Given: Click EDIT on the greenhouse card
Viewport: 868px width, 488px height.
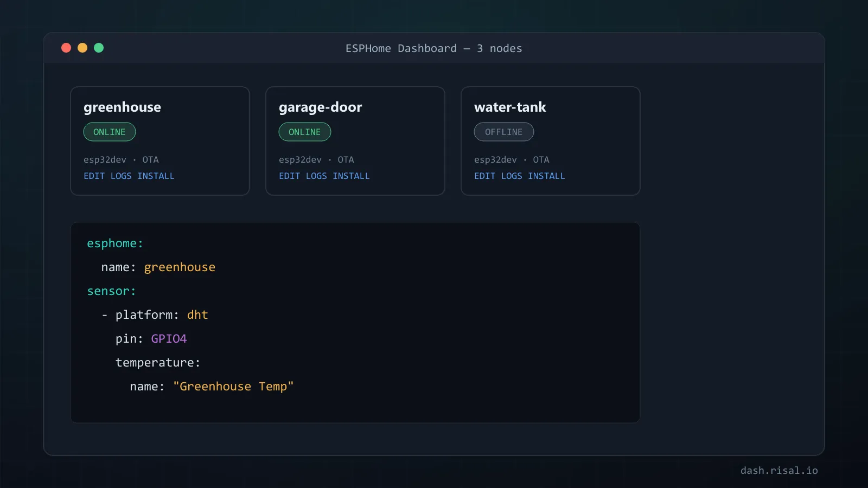Looking at the screenshot, I should click(94, 176).
